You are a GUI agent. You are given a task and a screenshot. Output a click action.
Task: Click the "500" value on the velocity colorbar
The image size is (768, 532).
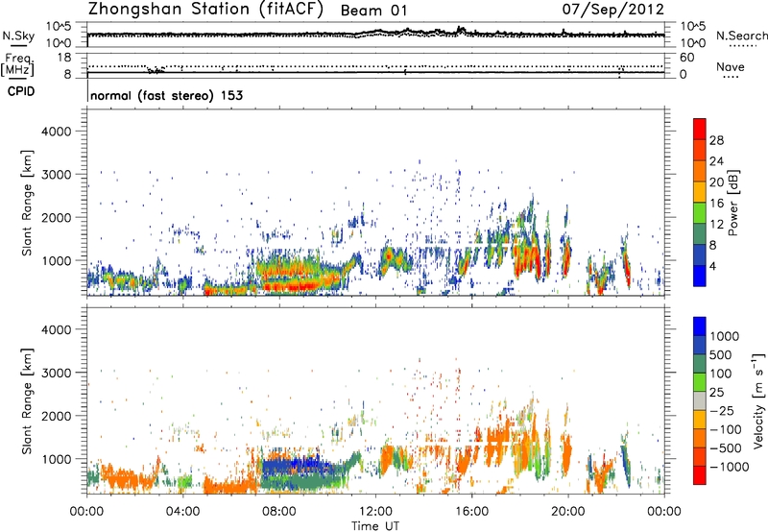point(721,355)
